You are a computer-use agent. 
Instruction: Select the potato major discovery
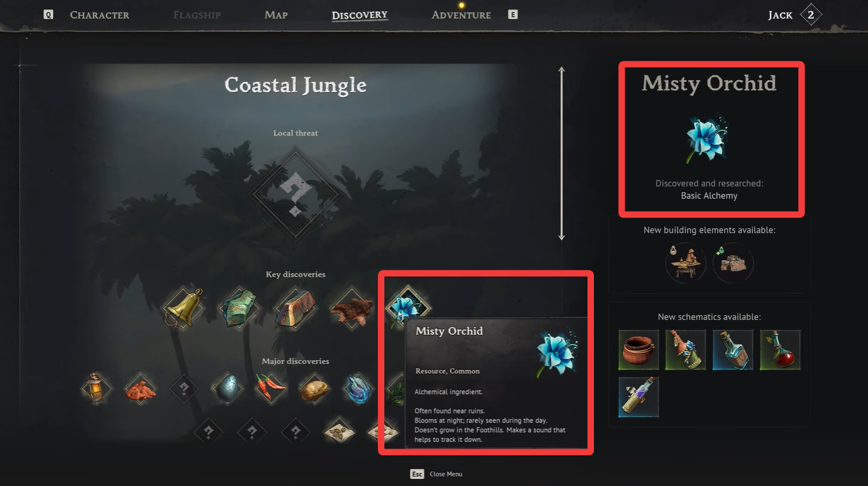[314, 389]
